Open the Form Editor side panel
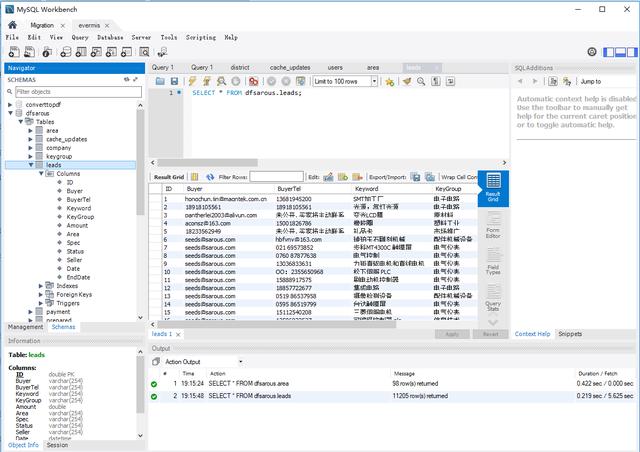Image resolution: width=640 pixels, height=452 pixels. (x=493, y=226)
